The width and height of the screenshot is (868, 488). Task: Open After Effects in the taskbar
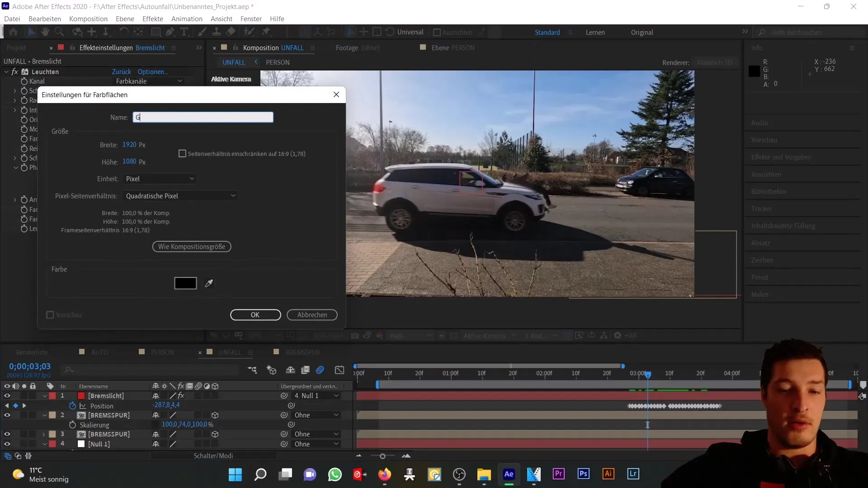pyautogui.click(x=509, y=474)
